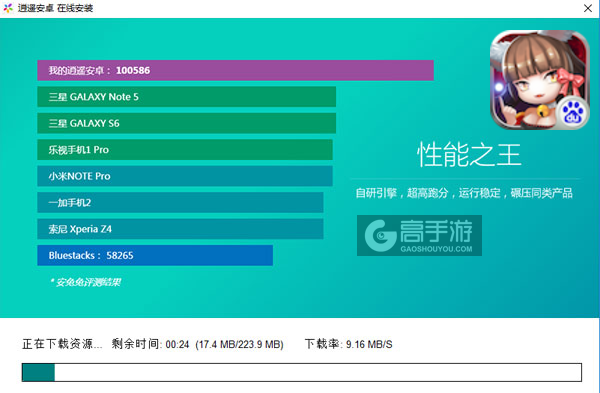The height and width of the screenshot is (393, 600).
Task: Click the 17.4 MB/223.9 MB size text
Action: coord(239,344)
